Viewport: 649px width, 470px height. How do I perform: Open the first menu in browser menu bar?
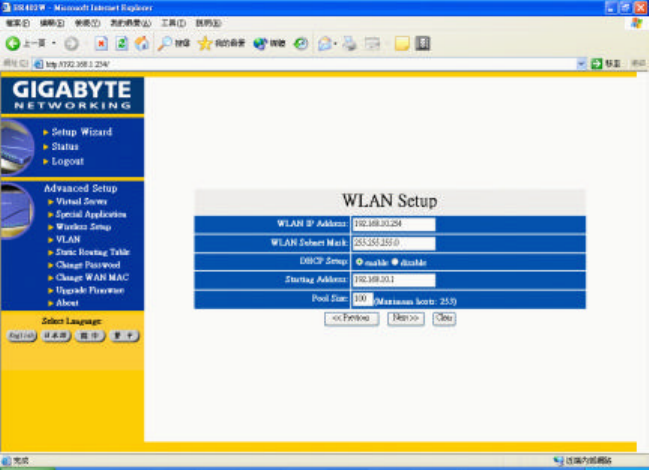[18, 23]
